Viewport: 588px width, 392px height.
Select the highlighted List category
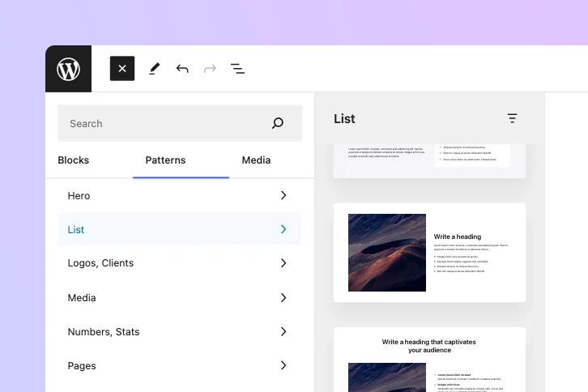[179, 229]
